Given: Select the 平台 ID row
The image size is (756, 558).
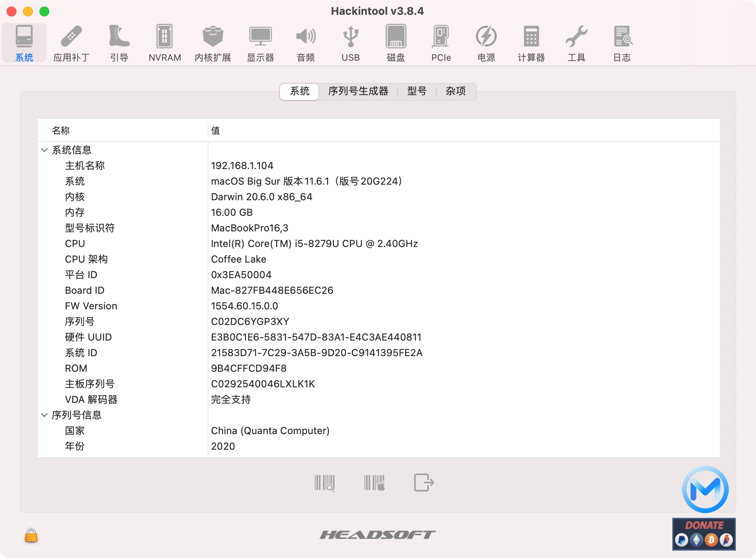Looking at the screenshot, I should (378, 275).
